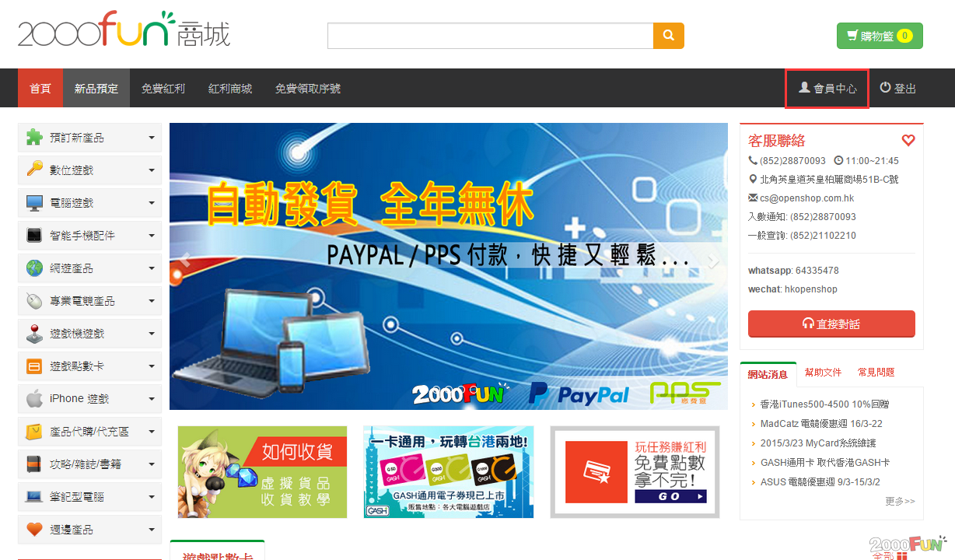Expand the 電腦遊戲 category arrow

(151, 203)
